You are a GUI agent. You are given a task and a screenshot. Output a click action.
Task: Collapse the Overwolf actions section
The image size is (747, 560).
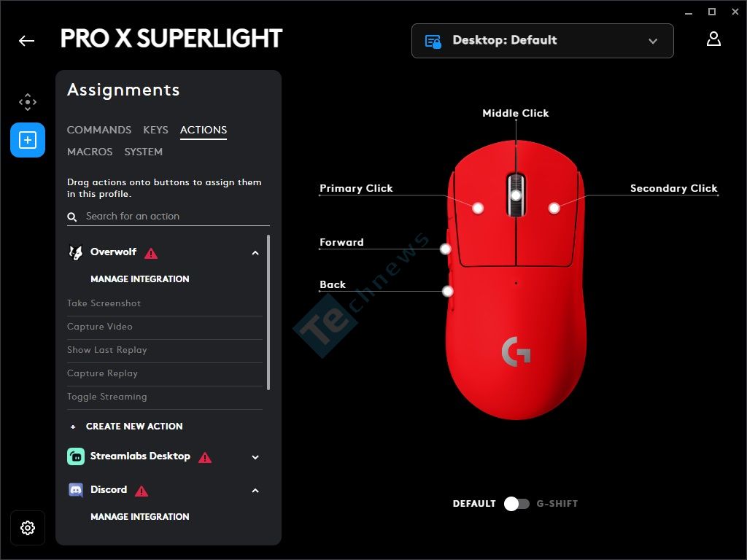coord(255,253)
